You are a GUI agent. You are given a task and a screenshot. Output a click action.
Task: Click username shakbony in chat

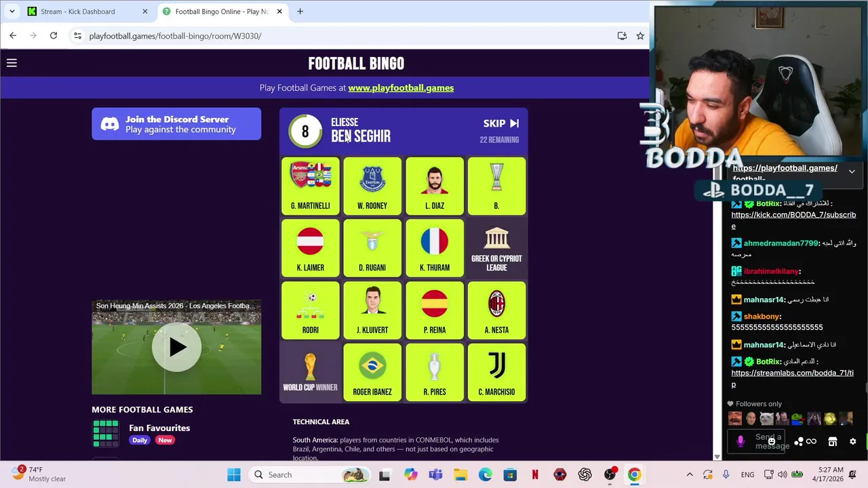coord(761,317)
